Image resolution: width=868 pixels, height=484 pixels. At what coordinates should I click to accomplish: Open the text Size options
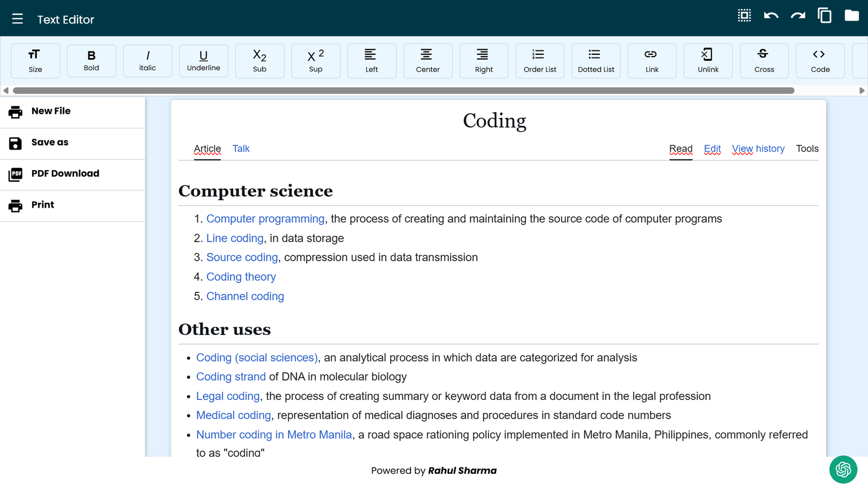[x=35, y=61]
